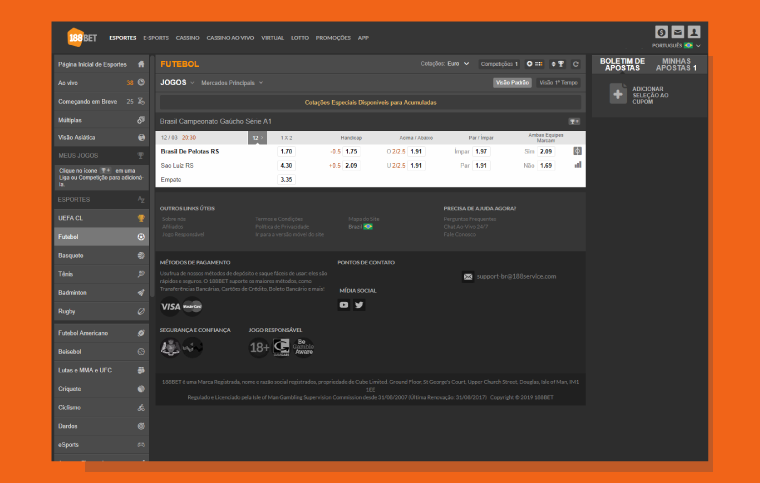
Task: Open the layout view selector next to Competições
Action: tap(535, 64)
